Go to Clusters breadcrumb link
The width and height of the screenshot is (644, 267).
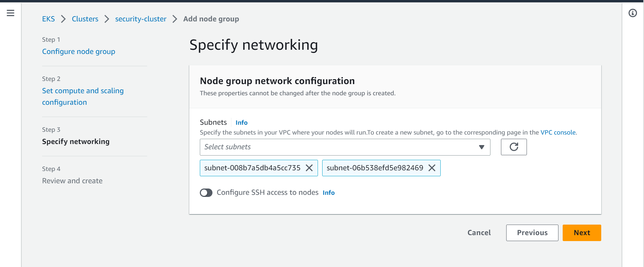85,19
